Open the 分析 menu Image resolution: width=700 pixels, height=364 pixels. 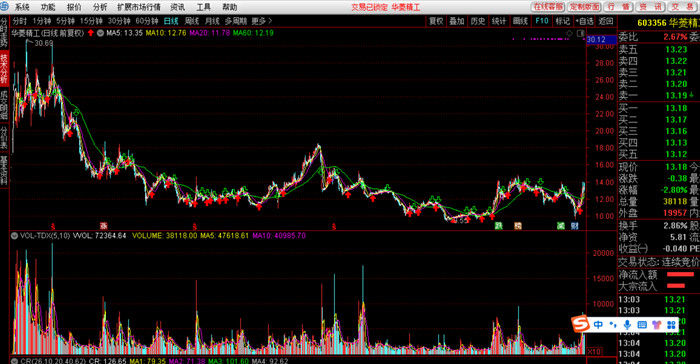point(100,7)
